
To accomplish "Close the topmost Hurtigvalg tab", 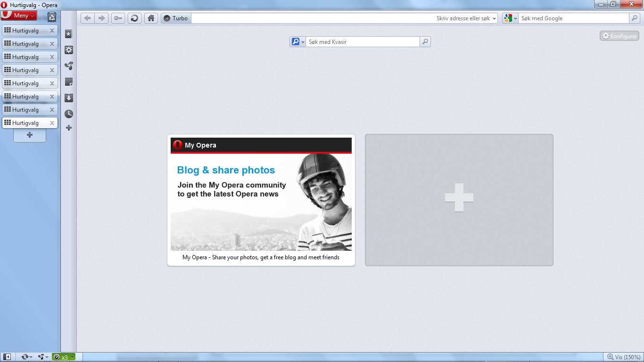I will click(x=52, y=31).
